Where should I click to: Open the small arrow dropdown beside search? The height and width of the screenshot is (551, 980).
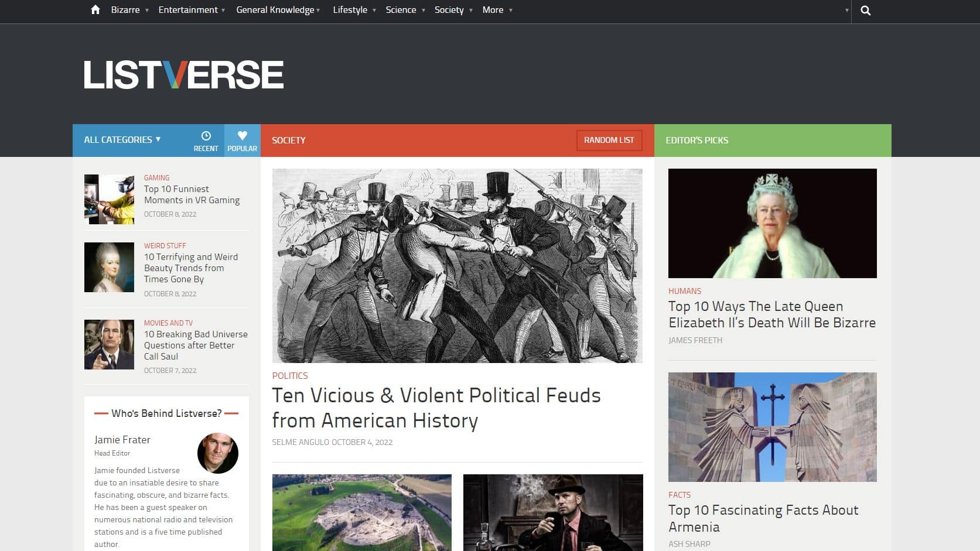[846, 11]
